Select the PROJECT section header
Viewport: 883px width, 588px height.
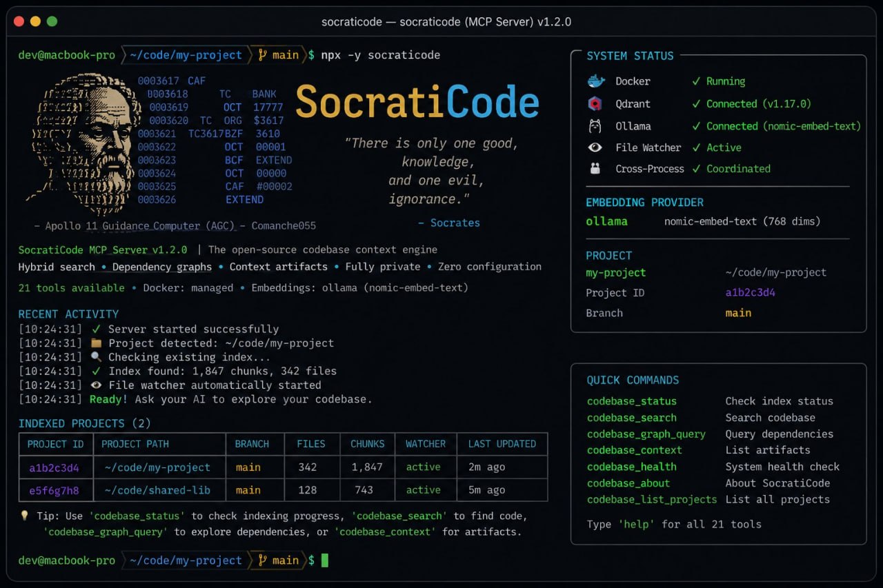pyautogui.click(x=609, y=255)
